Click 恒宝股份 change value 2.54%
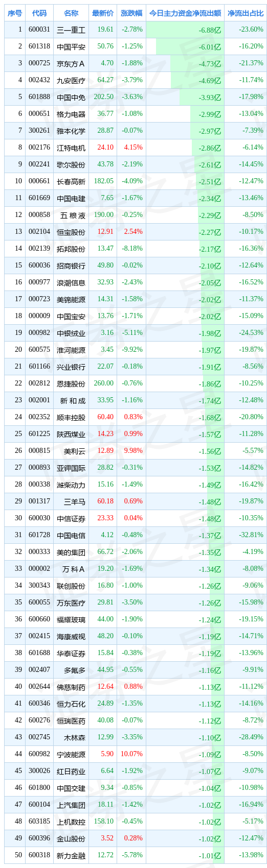This screenshot has height=868, width=267. [x=133, y=232]
